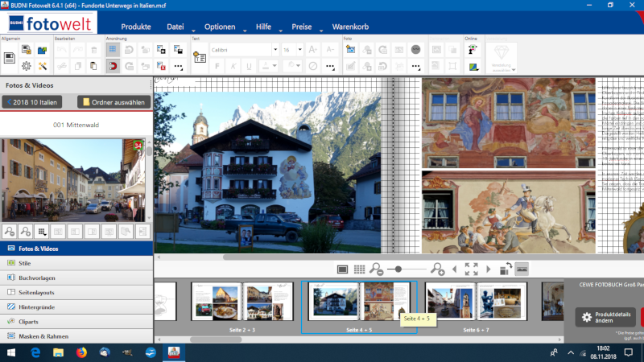The image size is (644, 362).
Task: Click the add photo icon
Action: pos(350,50)
